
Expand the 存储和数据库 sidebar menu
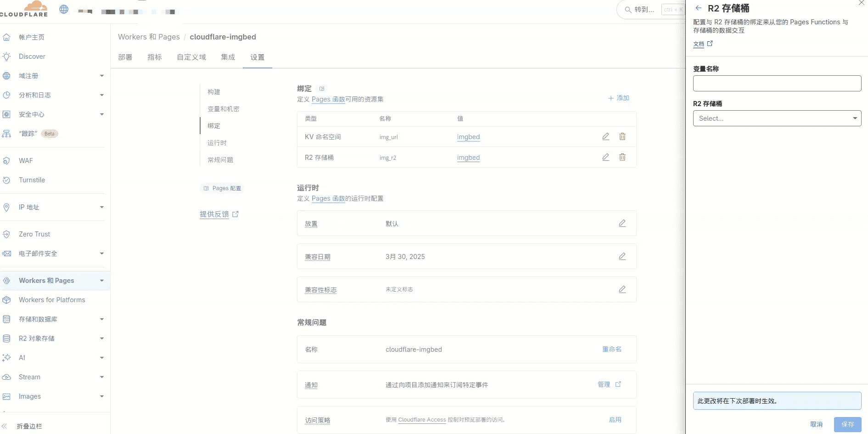[x=102, y=319]
